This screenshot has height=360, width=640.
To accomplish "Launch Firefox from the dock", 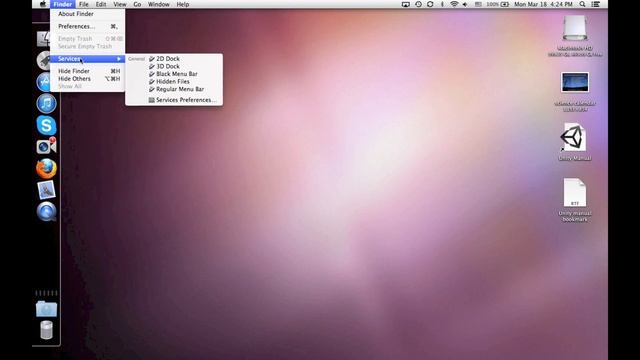I will point(46,168).
